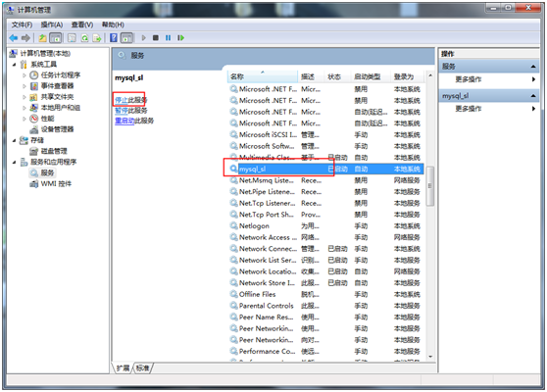Viewport: 547px width, 392px height.
Task: Click the services list vertical scrollbar thumb
Action: [430, 186]
